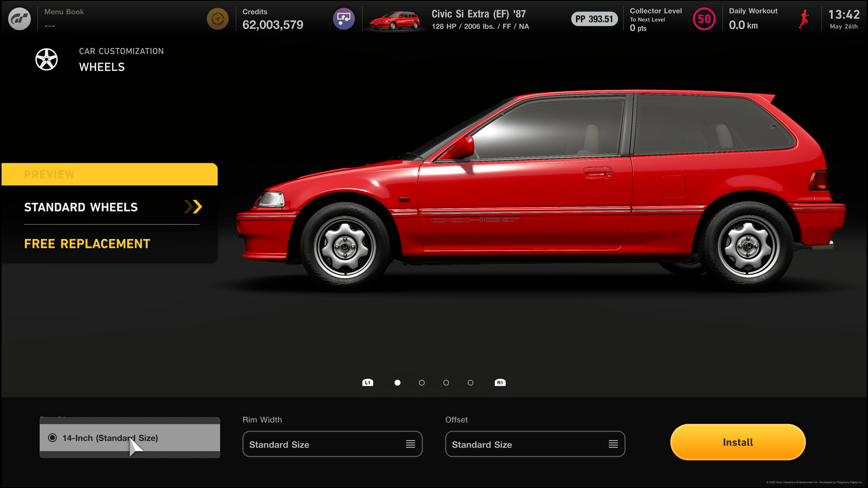Image resolution: width=868 pixels, height=488 pixels.
Task: Click the 128 HP / 2006 lbs. specs line
Action: pos(480,26)
